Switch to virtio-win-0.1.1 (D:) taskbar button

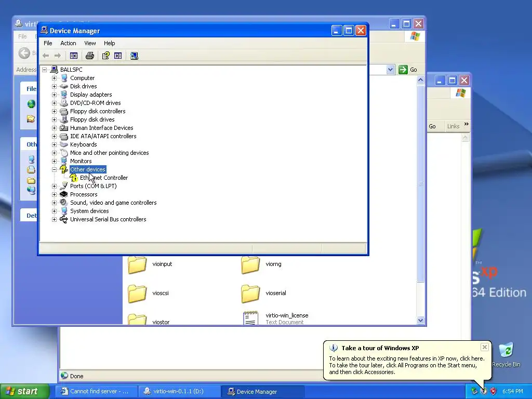pyautogui.click(x=179, y=391)
